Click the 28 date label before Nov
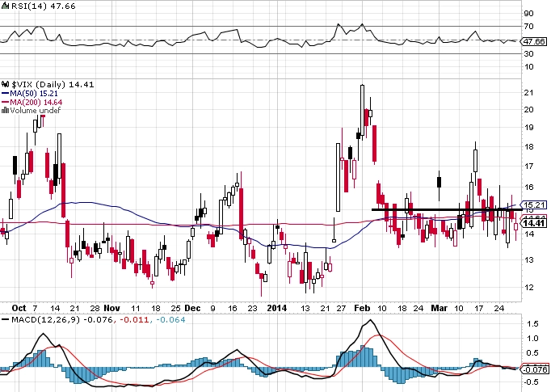Viewport: 551px width, 392px height. pyautogui.click(x=95, y=308)
